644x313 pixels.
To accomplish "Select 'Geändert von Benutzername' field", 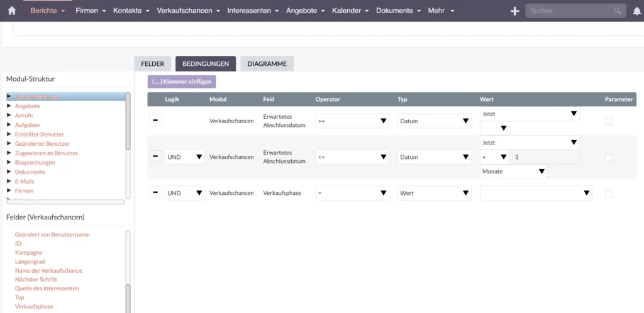I will 52,234.
